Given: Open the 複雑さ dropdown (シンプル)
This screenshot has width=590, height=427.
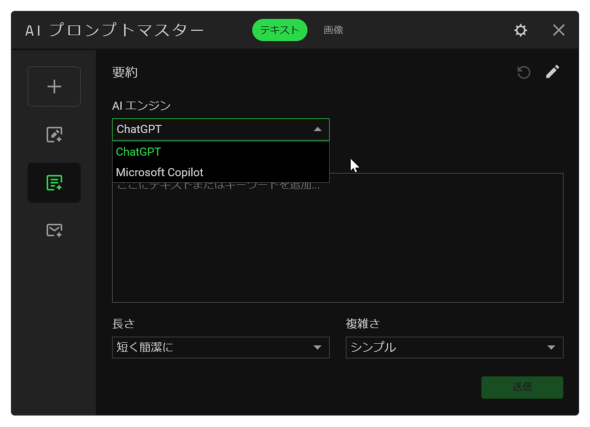Looking at the screenshot, I should (455, 347).
